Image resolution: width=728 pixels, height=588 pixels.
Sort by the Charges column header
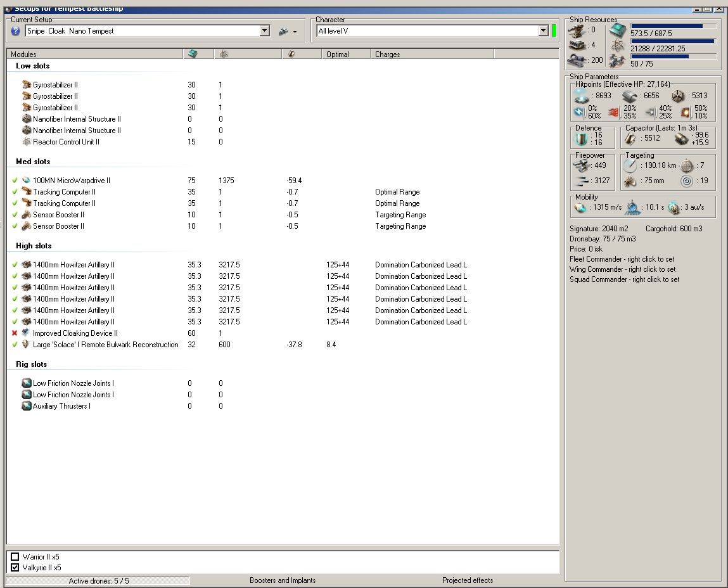(x=432, y=54)
